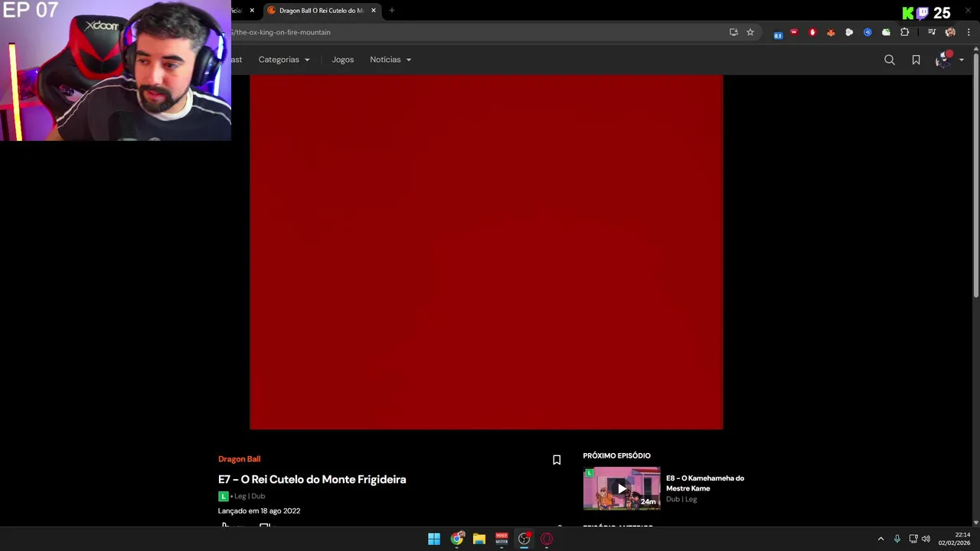Click the address bar URL field

tap(475, 32)
